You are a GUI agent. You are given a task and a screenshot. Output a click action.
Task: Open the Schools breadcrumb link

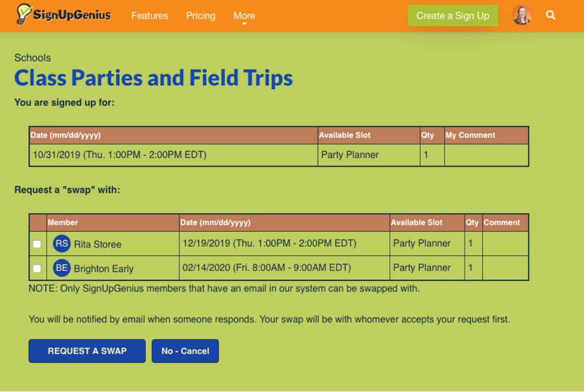coord(32,58)
